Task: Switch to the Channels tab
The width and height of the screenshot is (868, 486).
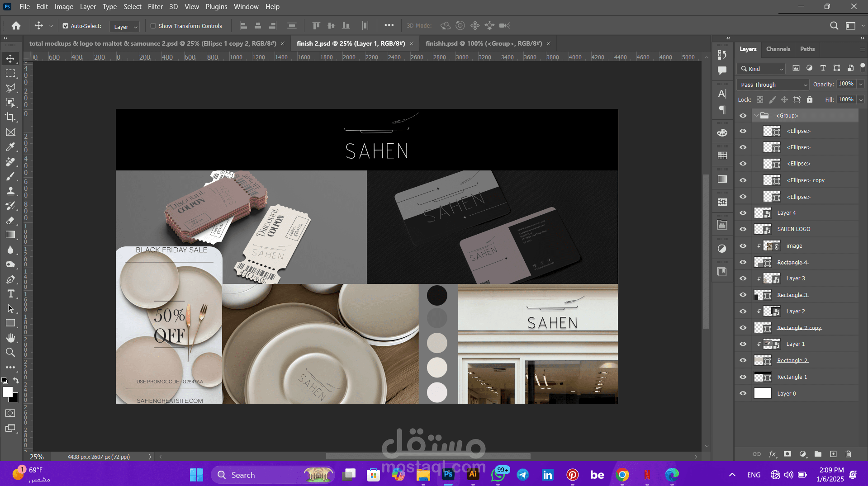Action: point(778,49)
